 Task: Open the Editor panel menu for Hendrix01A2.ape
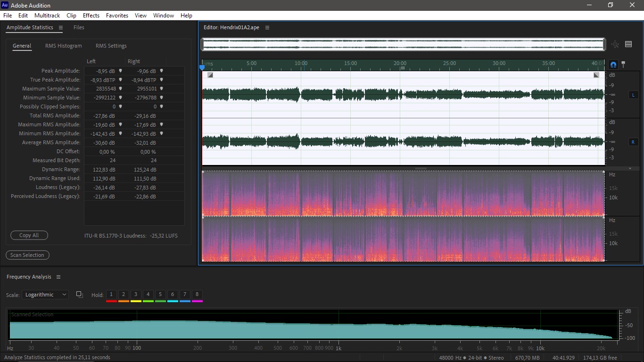coord(267,28)
